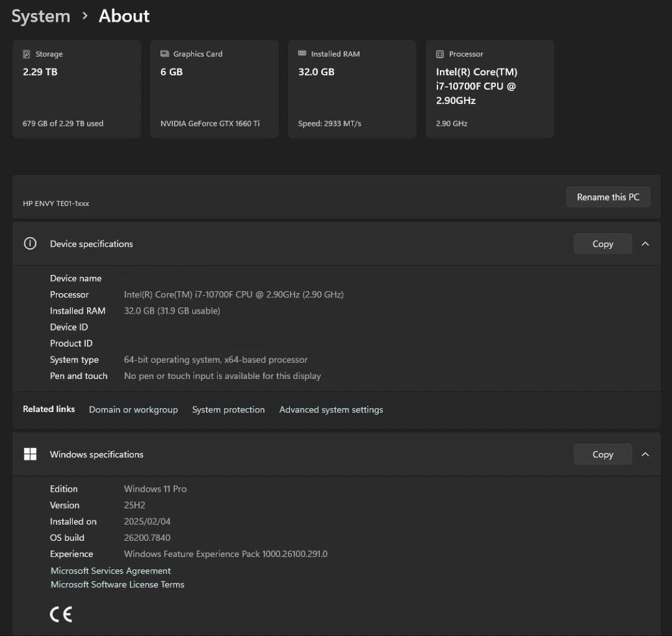The image size is (672, 636).
Task: Open the Storage 2.29 TB card
Action: coord(77,89)
